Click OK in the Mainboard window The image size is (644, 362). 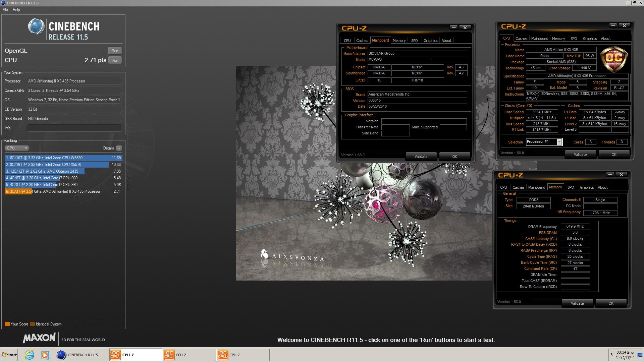click(454, 157)
